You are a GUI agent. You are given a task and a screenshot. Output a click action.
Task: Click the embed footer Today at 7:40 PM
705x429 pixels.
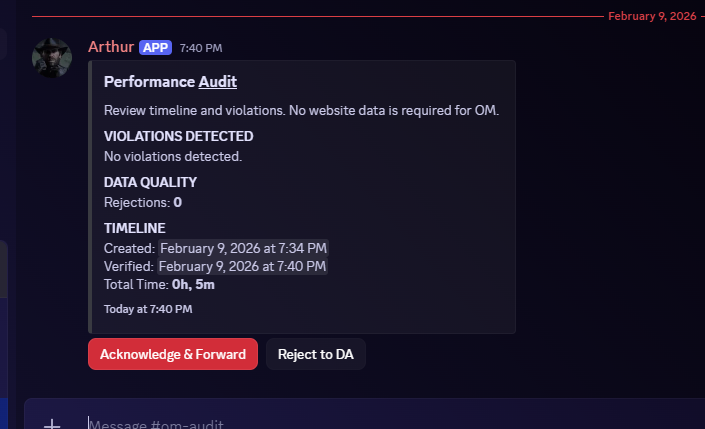148,309
